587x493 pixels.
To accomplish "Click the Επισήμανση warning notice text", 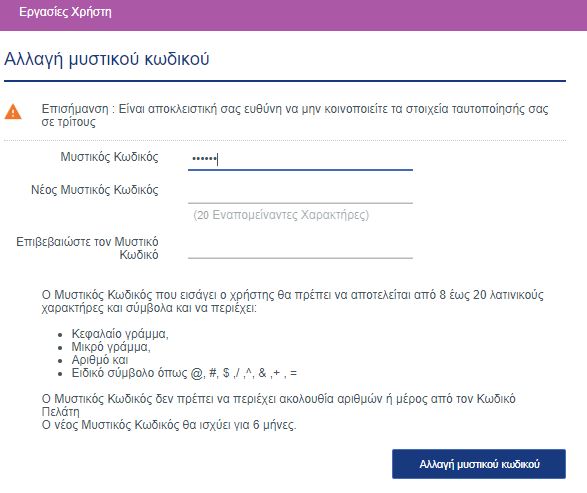I will pyautogui.click(x=295, y=115).
